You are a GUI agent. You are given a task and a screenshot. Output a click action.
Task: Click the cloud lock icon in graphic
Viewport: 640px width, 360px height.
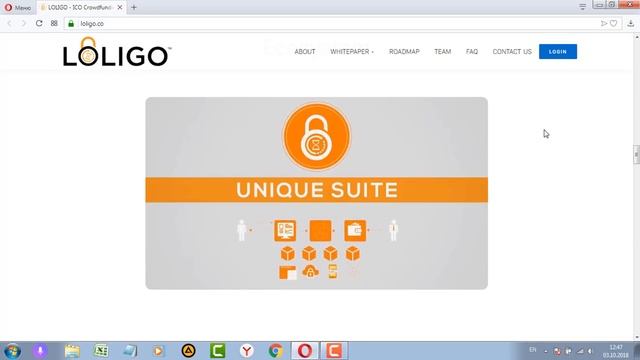click(x=310, y=272)
